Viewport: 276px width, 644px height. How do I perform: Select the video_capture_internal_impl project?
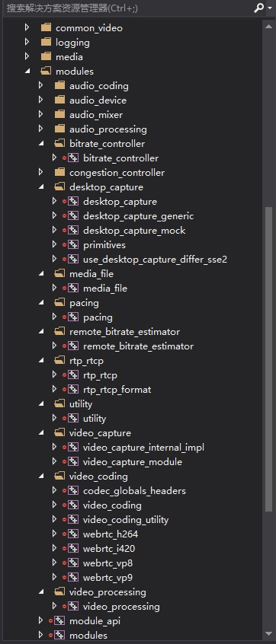pyautogui.click(x=143, y=448)
